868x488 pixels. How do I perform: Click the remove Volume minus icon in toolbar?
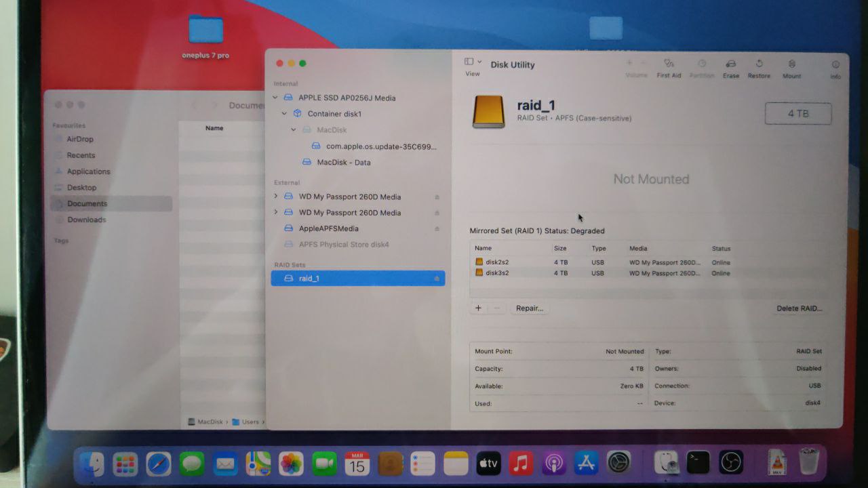pyautogui.click(x=644, y=63)
